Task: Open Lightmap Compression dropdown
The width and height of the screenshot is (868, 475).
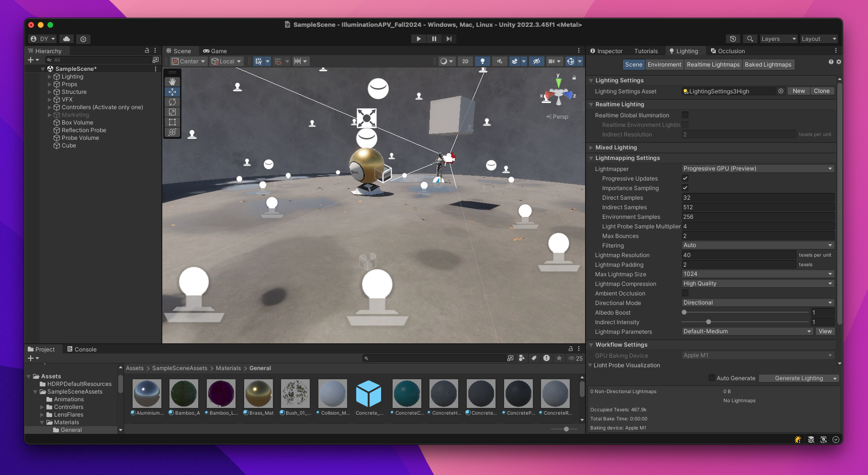Action: coord(758,283)
